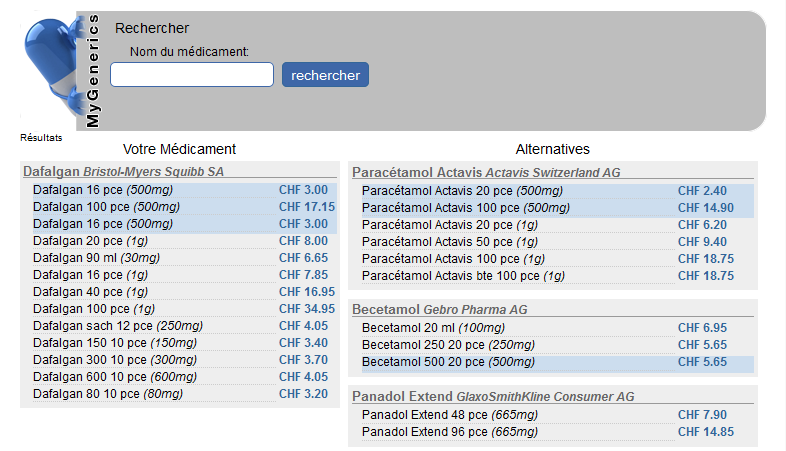Select the Dafalgan 300 10 pce (300mg) row
Image resolution: width=786 pixels, height=451 pixels.
point(184,360)
